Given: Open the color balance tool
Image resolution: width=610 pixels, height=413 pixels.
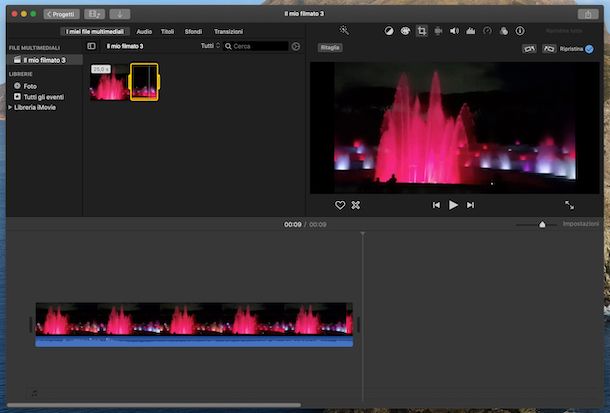Looking at the screenshot, I should [389, 31].
